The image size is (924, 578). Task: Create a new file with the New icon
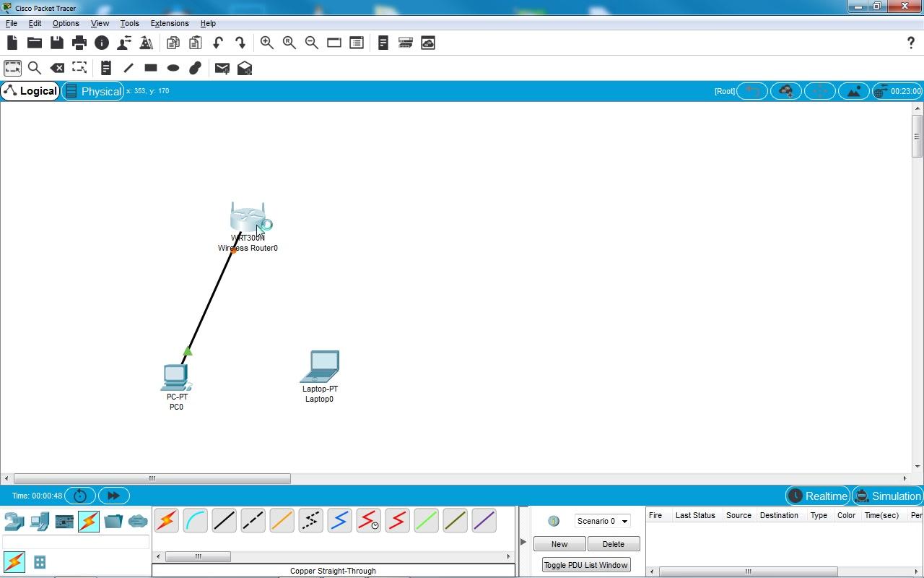(12, 43)
